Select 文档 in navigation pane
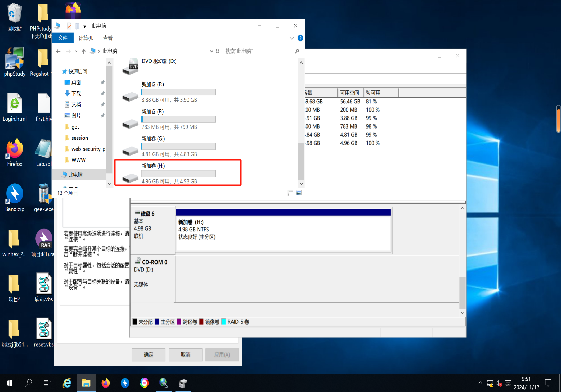The height and width of the screenshot is (392, 561). click(x=73, y=104)
